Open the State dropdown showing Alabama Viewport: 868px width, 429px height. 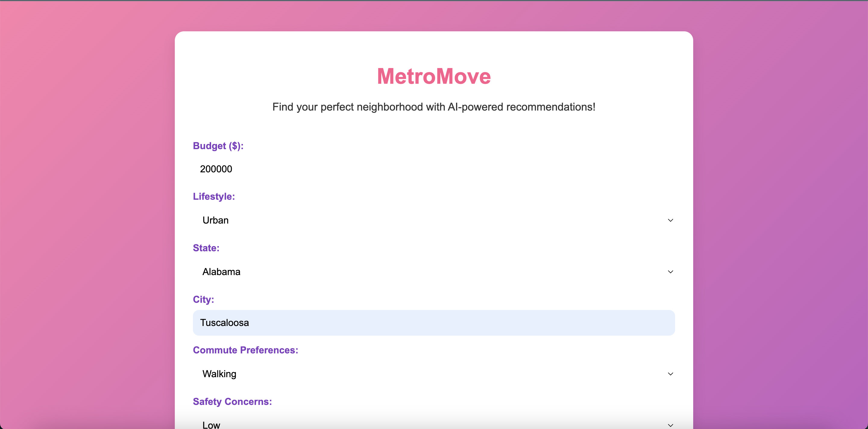coord(433,272)
